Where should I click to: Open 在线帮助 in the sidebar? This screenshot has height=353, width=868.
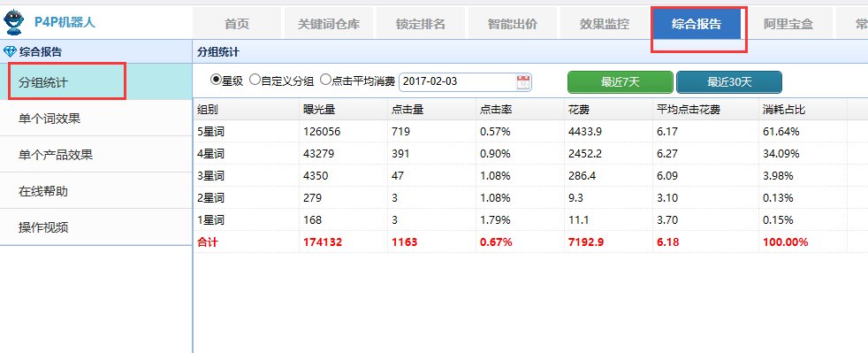coord(95,190)
